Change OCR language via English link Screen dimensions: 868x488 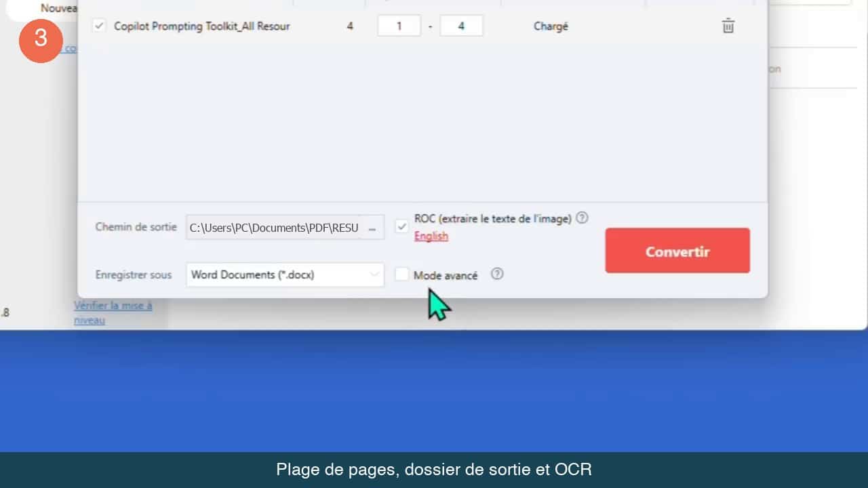pos(431,236)
